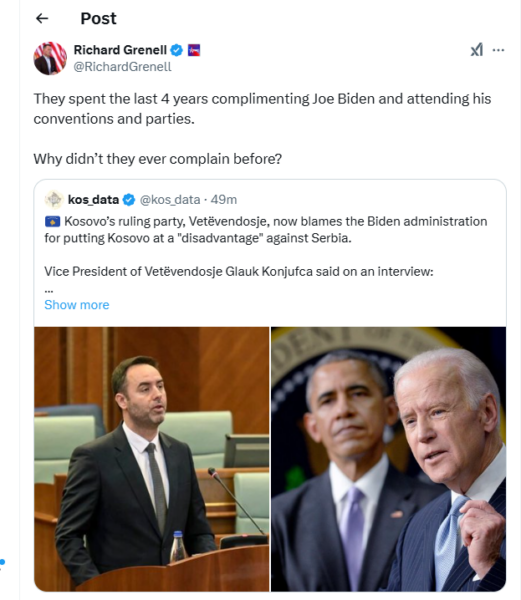This screenshot has height=600, width=521.
Task: Click the affiliation badge beside Richard Grenell
Action: coord(194,50)
